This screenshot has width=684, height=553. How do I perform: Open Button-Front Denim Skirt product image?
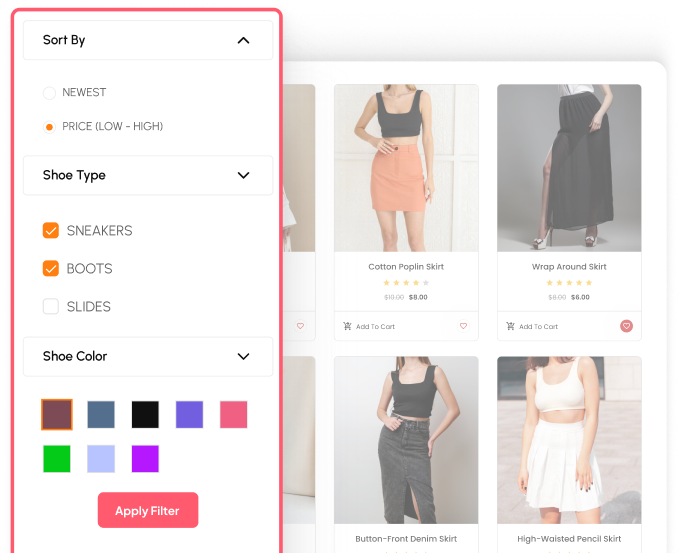click(x=406, y=440)
